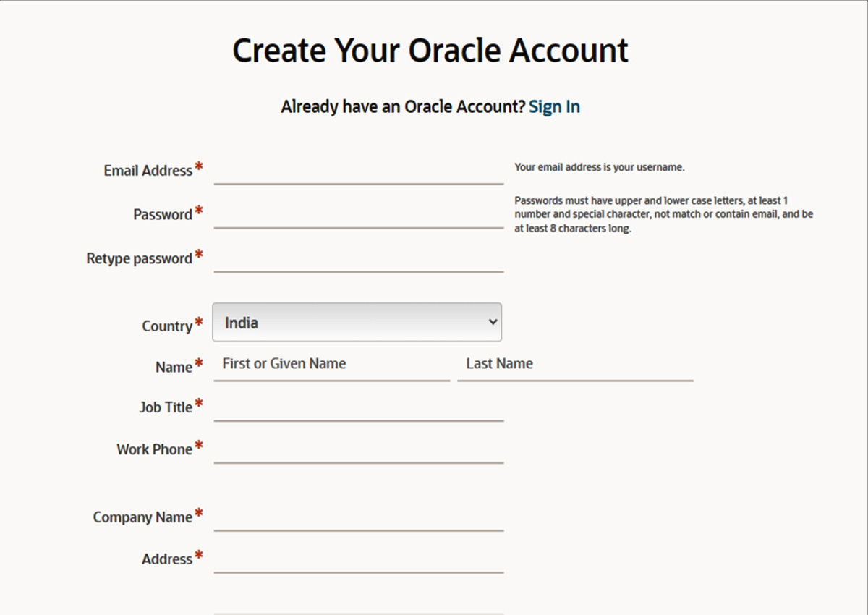Click the Email Address label text
The width and height of the screenshot is (868, 615).
148,171
